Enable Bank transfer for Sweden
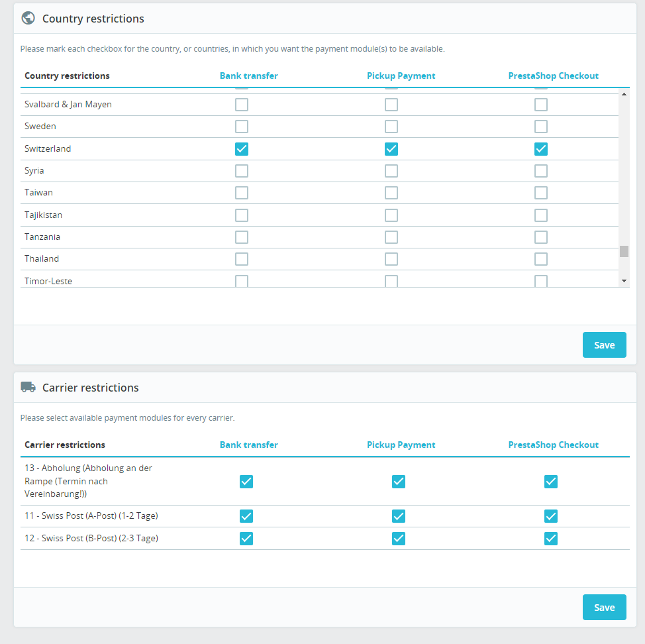 (242, 127)
